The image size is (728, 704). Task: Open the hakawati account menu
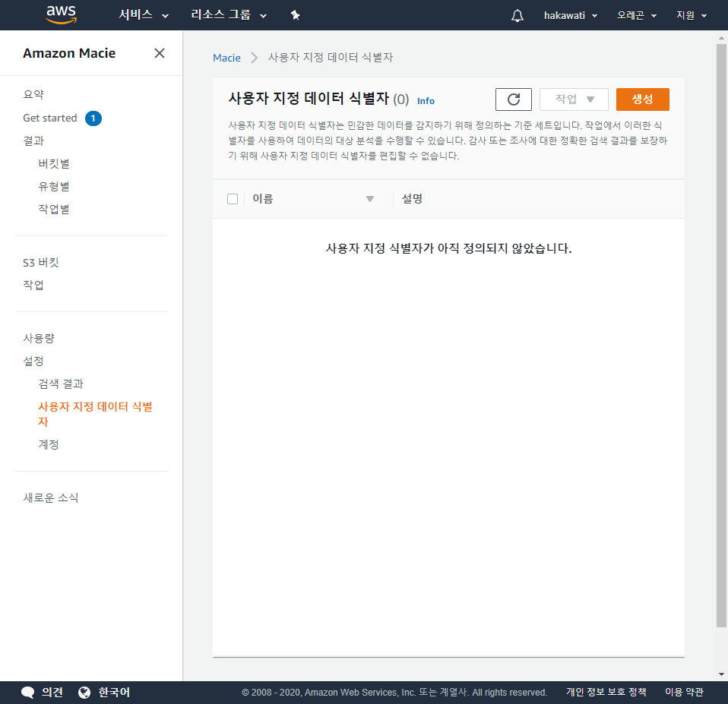coord(570,15)
